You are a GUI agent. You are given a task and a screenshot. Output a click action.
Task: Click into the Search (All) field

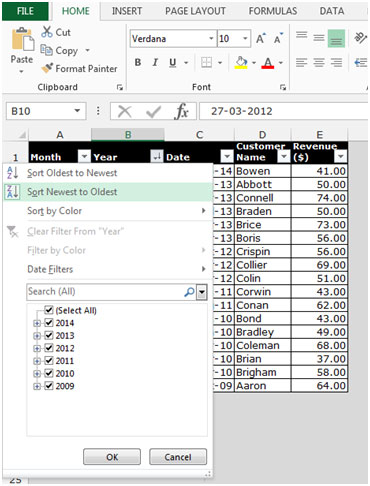click(x=105, y=292)
